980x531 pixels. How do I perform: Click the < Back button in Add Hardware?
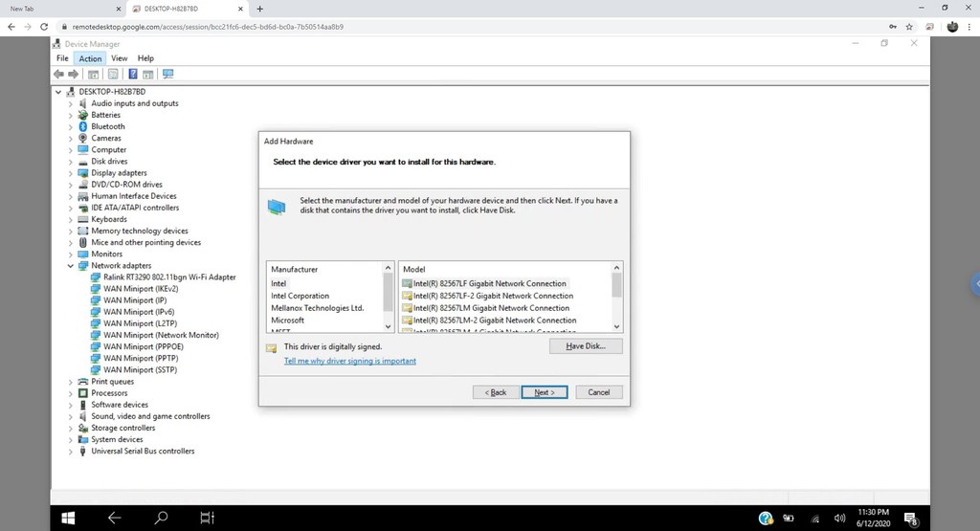click(496, 392)
